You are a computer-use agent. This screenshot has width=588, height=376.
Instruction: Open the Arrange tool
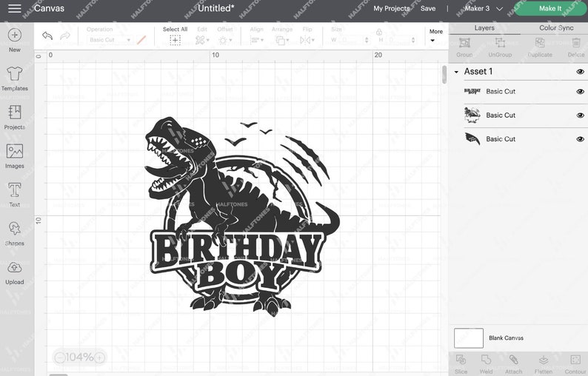(281, 40)
